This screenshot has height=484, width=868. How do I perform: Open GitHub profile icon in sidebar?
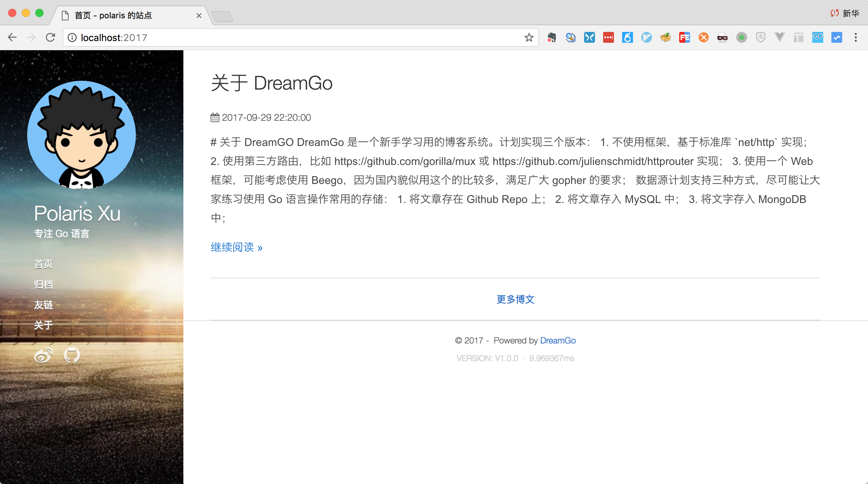coord(72,355)
